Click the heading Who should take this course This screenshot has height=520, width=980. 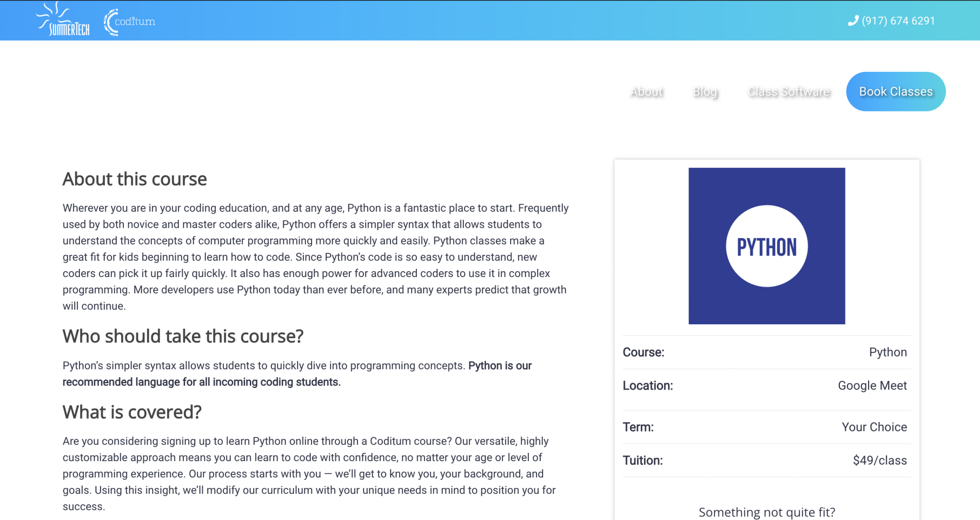pyautogui.click(x=182, y=336)
